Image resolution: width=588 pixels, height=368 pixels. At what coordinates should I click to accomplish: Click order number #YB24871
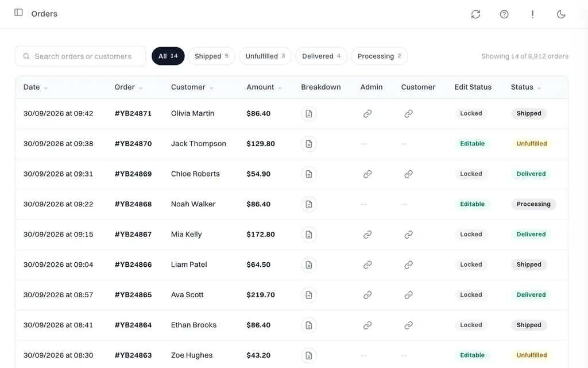click(133, 113)
